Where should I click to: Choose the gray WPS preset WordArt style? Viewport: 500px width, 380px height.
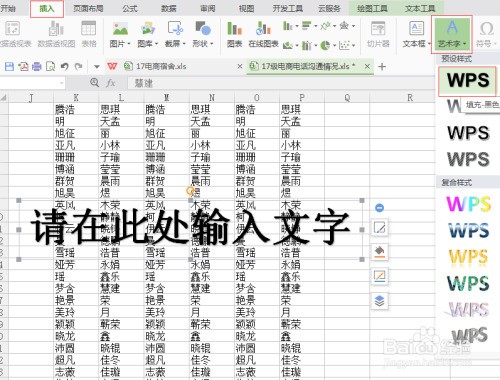[x=468, y=159]
